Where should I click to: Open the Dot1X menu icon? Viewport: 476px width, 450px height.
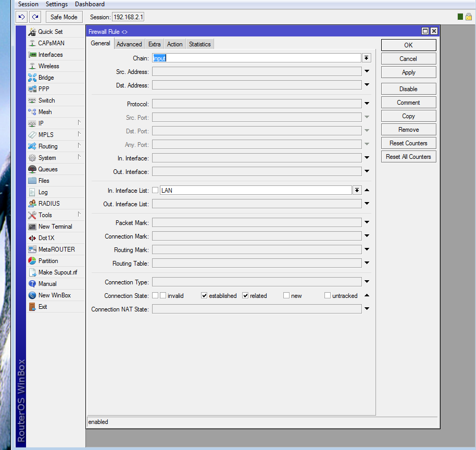pyautogui.click(x=32, y=238)
